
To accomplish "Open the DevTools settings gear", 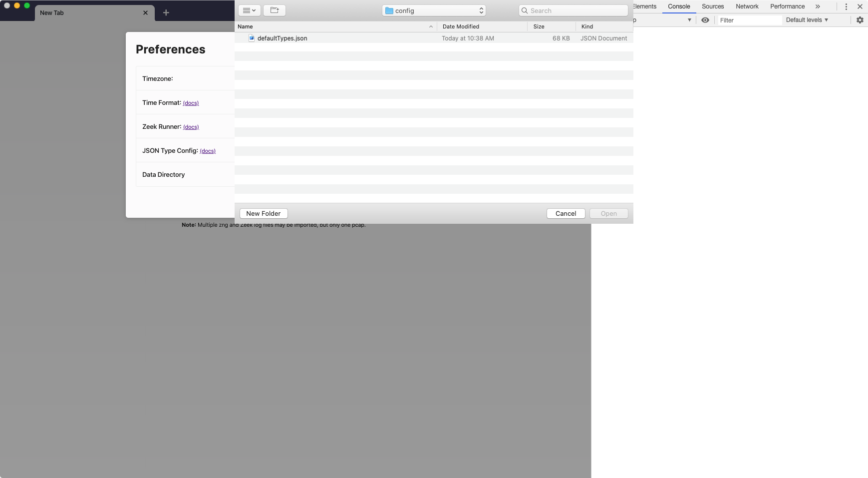I will [860, 20].
